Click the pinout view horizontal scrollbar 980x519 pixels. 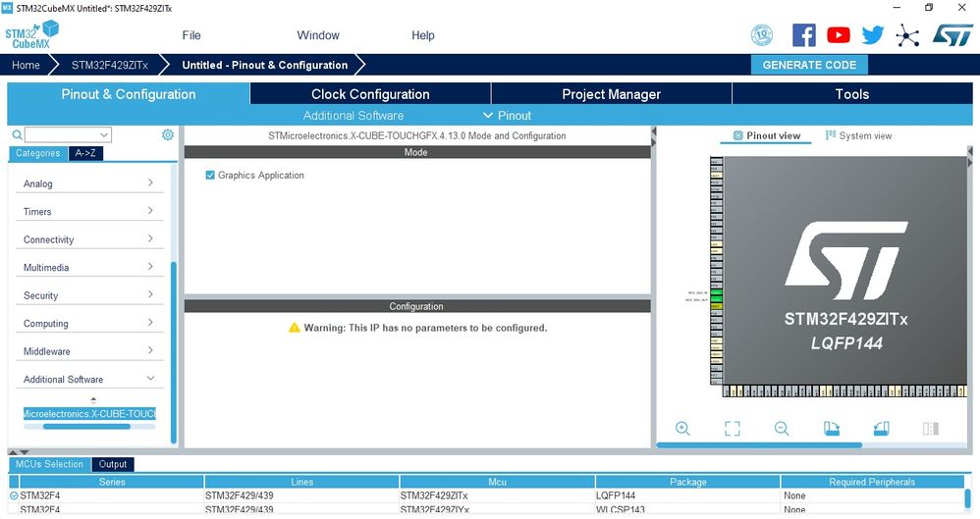[x=759, y=444]
